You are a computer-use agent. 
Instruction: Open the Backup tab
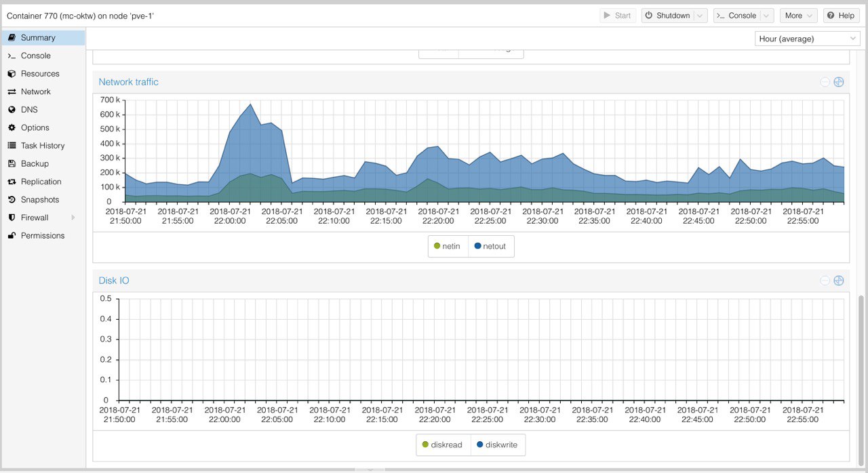43,163
